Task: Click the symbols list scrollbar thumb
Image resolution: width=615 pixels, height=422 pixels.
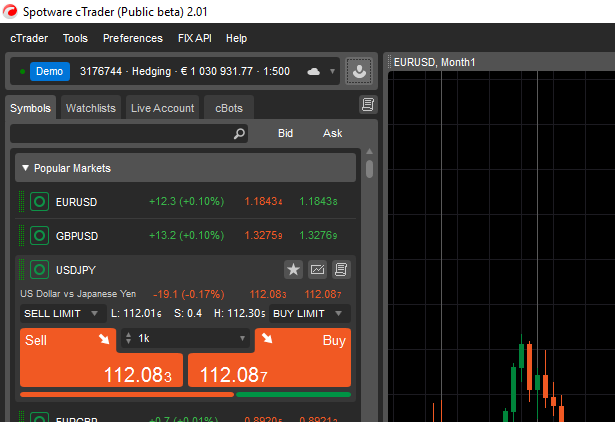Action: (x=369, y=169)
